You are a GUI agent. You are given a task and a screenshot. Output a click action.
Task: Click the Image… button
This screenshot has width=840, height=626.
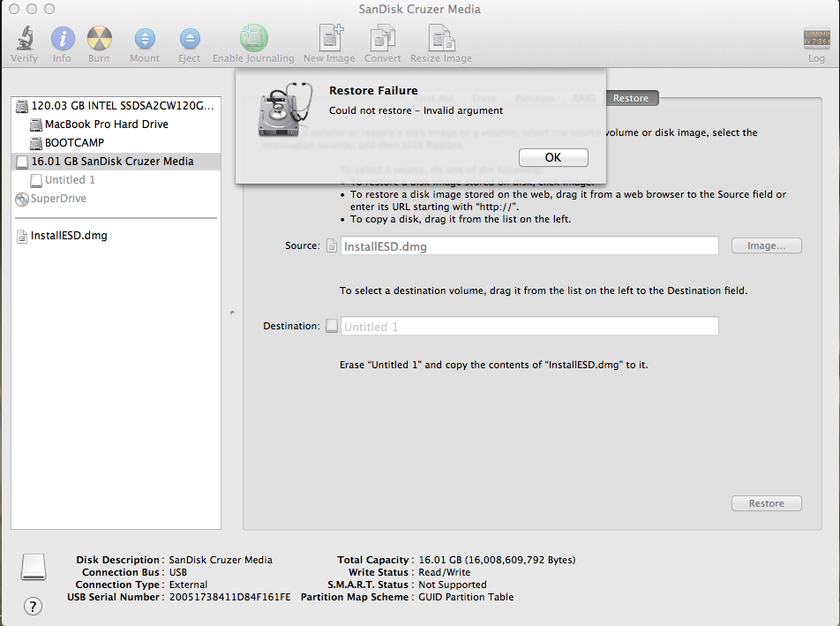click(x=767, y=245)
